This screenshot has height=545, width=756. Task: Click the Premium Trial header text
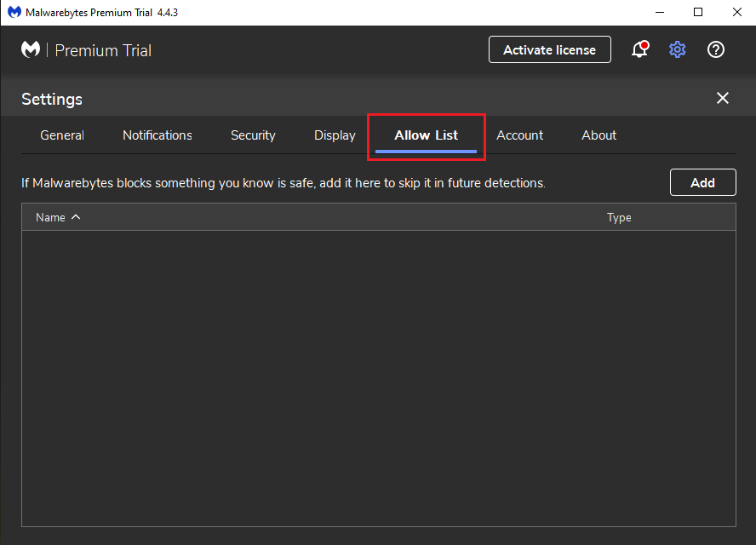[103, 50]
